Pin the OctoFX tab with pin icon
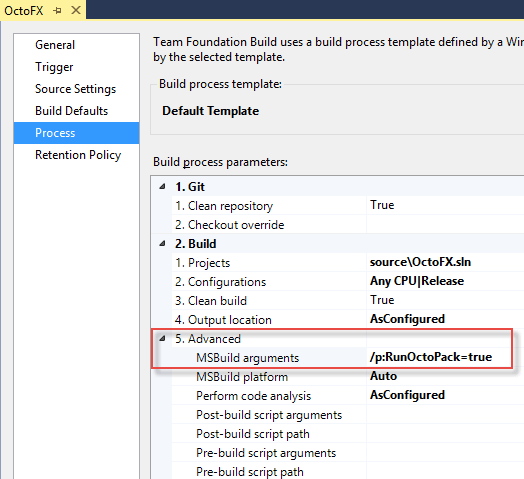The width and height of the screenshot is (524, 479). pos(57,11)
